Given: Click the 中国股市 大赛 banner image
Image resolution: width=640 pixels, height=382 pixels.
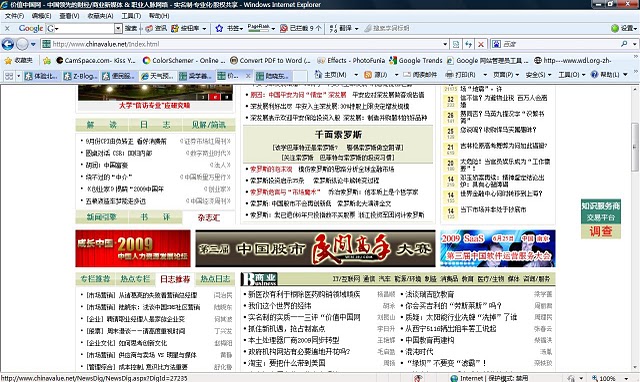Looking at the screenshot, I should [x=315, y=249].
